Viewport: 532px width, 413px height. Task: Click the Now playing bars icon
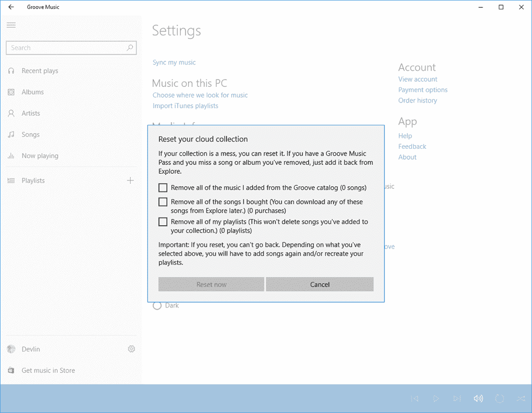[x=11, y=156]
